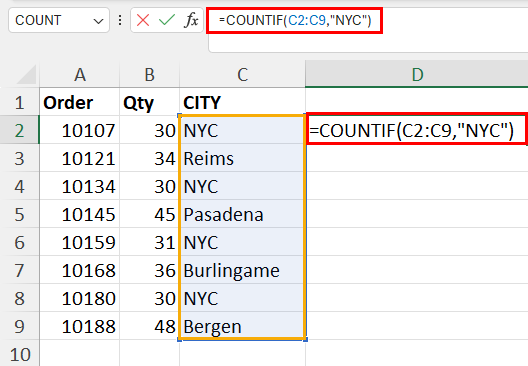Confirm the formula with the green checkmark

point(167,20)
